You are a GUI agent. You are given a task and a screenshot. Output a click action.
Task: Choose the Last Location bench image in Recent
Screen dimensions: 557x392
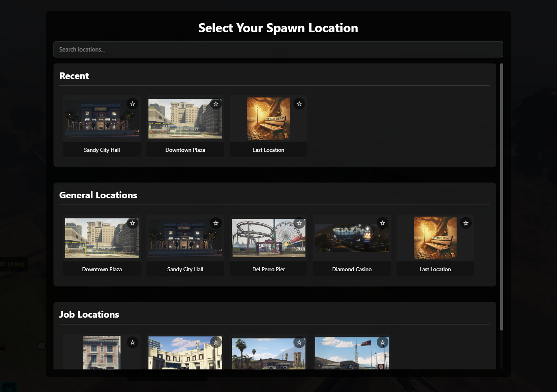(269, 119)
